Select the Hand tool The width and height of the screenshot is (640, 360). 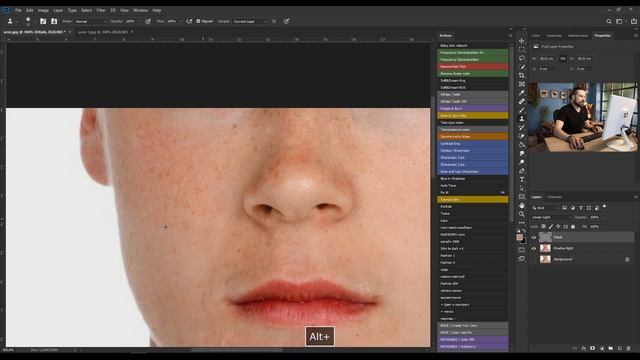(522, 205)
